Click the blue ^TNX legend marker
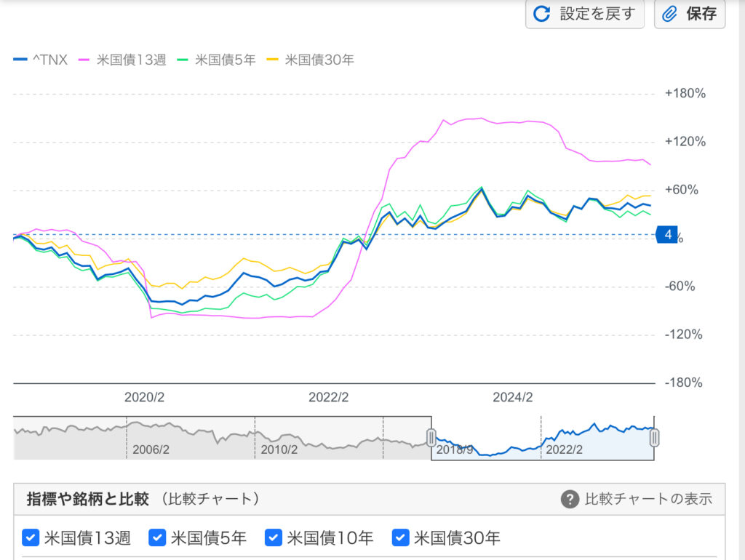 [20, 60]
